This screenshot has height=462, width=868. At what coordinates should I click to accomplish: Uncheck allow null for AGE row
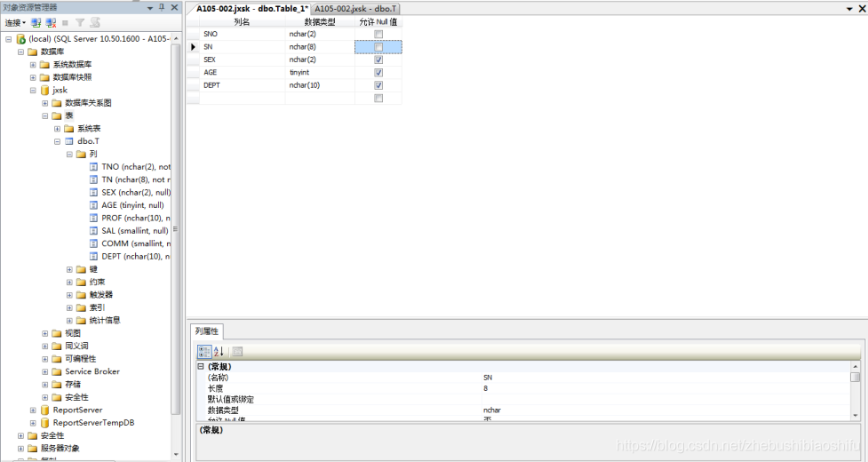378,73
